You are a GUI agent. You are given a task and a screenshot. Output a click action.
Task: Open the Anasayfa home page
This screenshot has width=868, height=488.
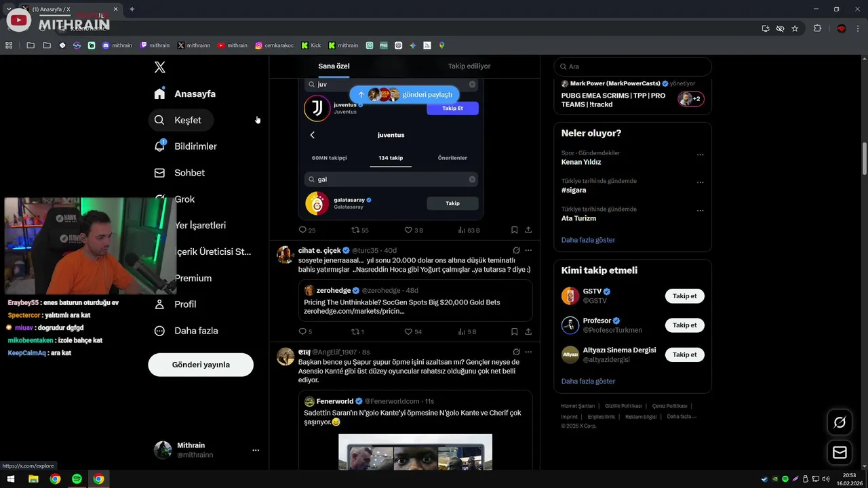(x=184, y=94)
